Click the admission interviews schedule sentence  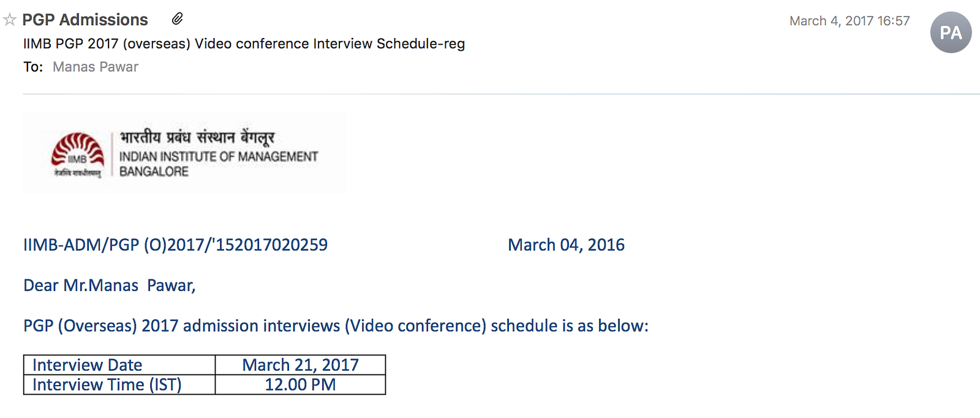pyautogui.click(x=336, y=326)
